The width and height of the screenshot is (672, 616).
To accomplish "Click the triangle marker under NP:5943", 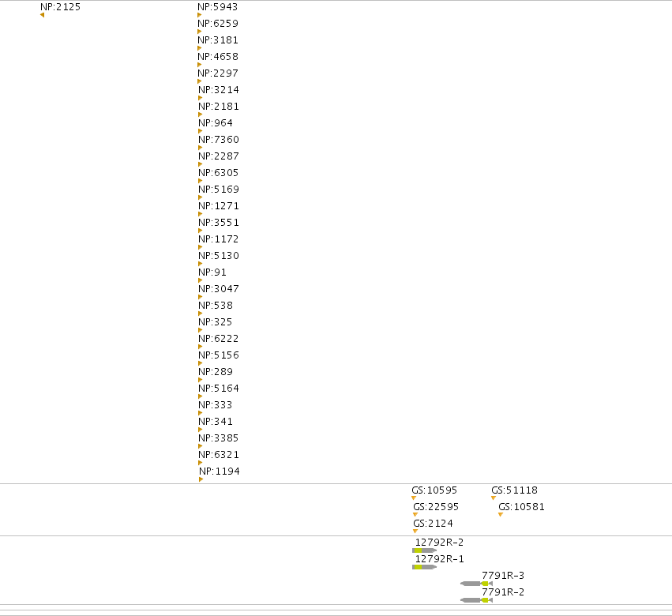I will click(x=199, y=15).
